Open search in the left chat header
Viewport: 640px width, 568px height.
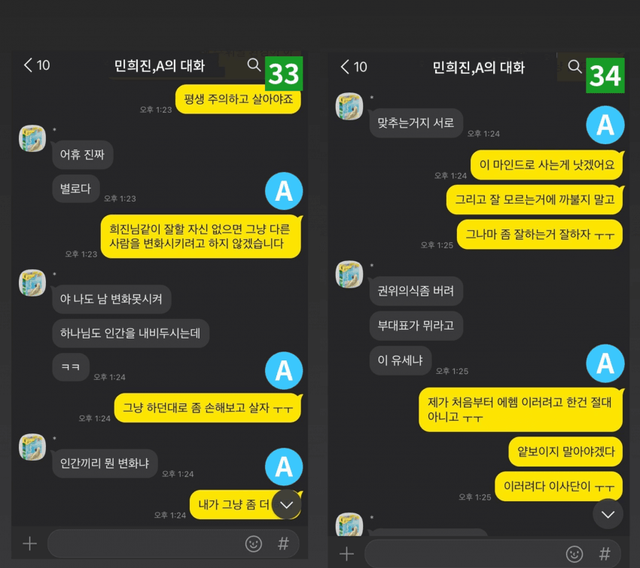point(254,64)
